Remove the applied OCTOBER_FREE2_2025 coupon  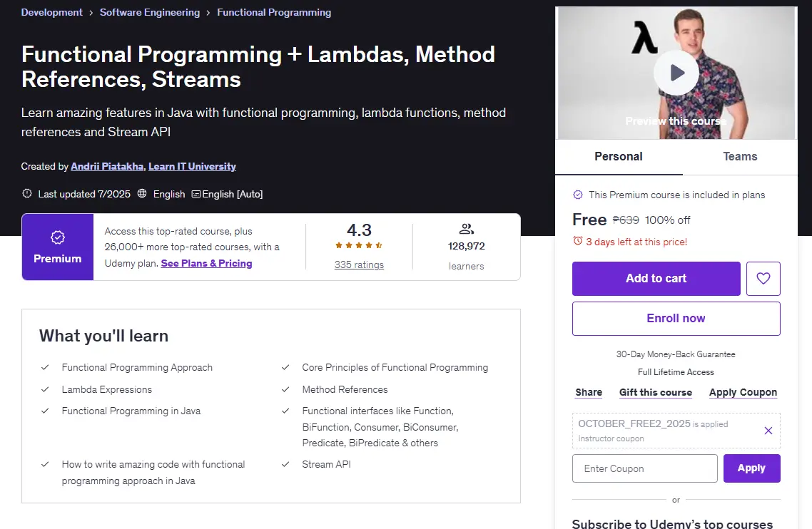click(768, 431)
